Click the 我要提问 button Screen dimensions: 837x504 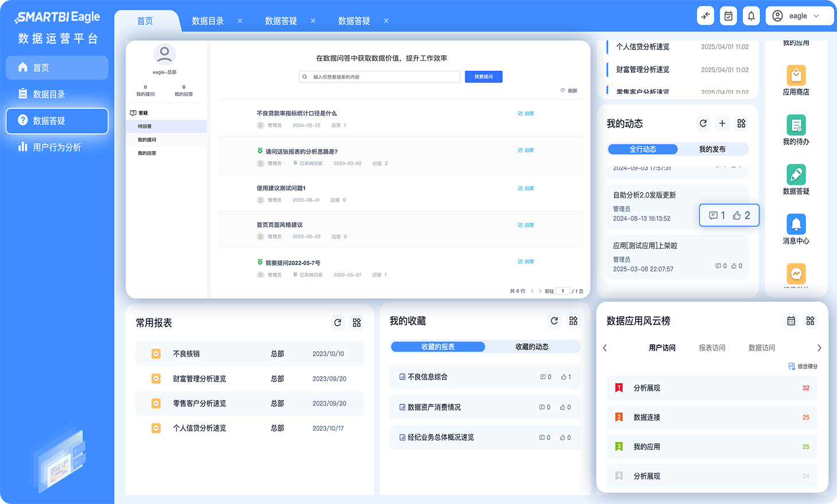483,77
